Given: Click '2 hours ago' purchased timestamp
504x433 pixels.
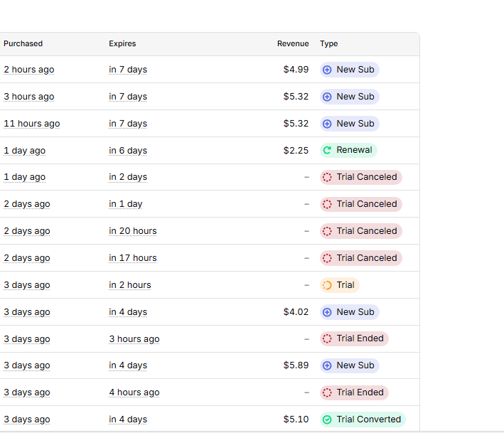Looking at the screenshot, I should coord(29,70).
